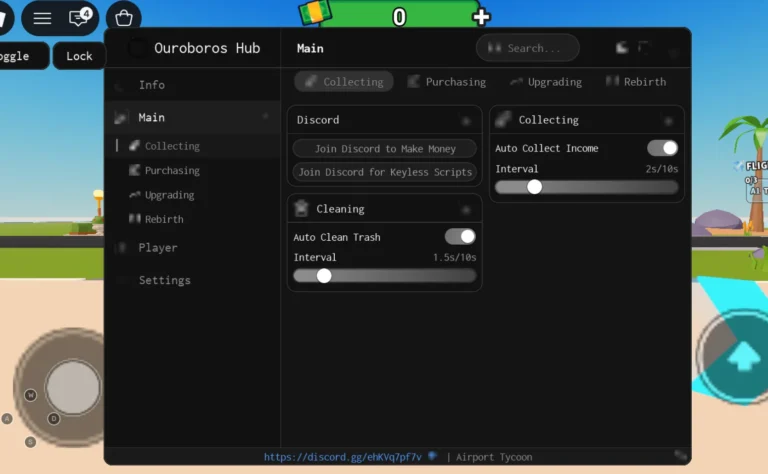Click the 1.5s/10s interval value
Screen dimensions: 768x474
tap(455, 258)
